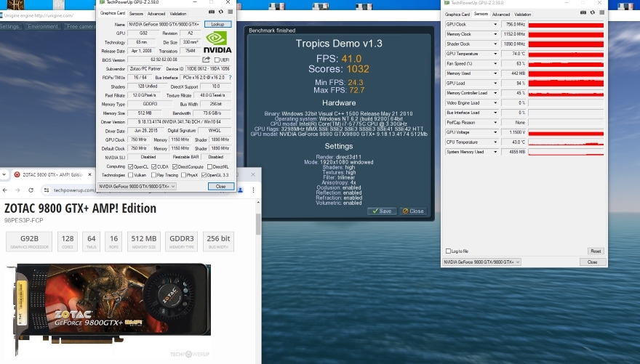Screen dimensions: 640x364
Task: Reload the techpowerup browser page
Action: pyautogui.click(x=31, y=190)
